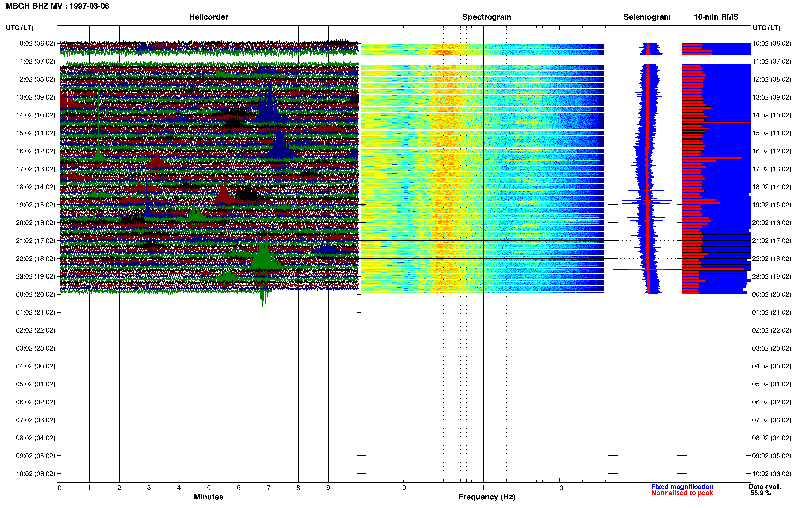Screen dimensions: 812x508
Task: Click '18:02 (14:02)' on Helicorder time axis
Action: point(36,187)
